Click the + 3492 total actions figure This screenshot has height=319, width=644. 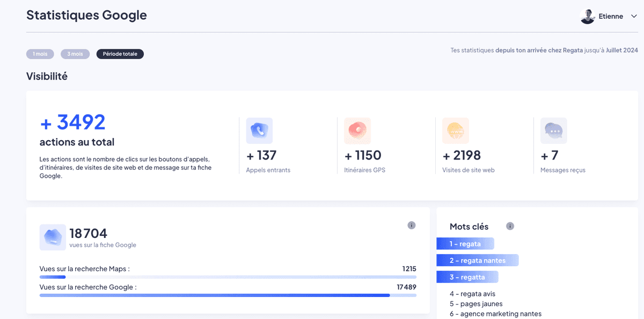(73, 123)
